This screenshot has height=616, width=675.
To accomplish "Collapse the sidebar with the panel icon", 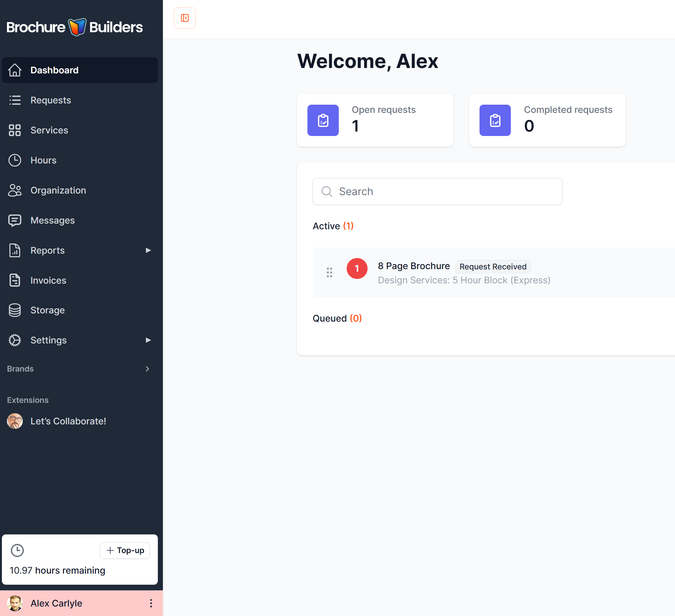I will pos(184,18).
